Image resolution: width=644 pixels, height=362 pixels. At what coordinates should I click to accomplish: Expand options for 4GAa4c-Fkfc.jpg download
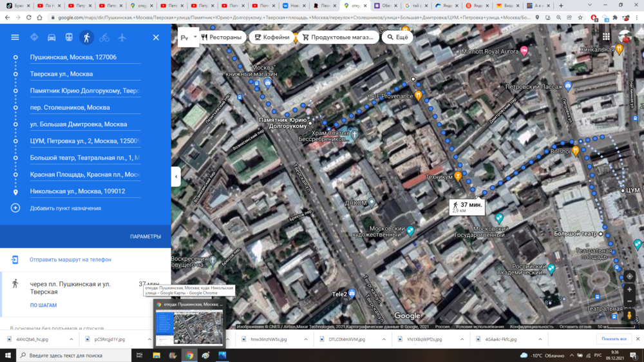tap(540, 339)
